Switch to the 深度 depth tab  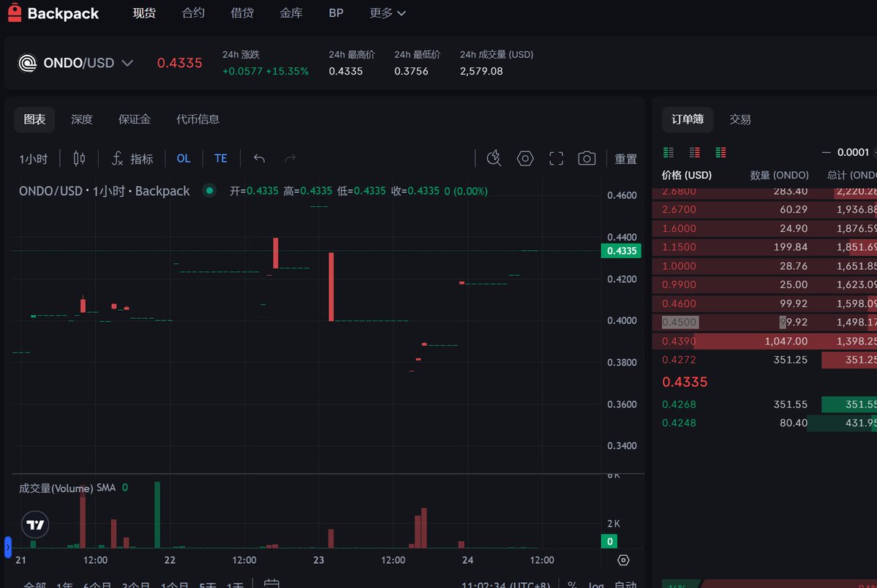(x=82, y=119)
